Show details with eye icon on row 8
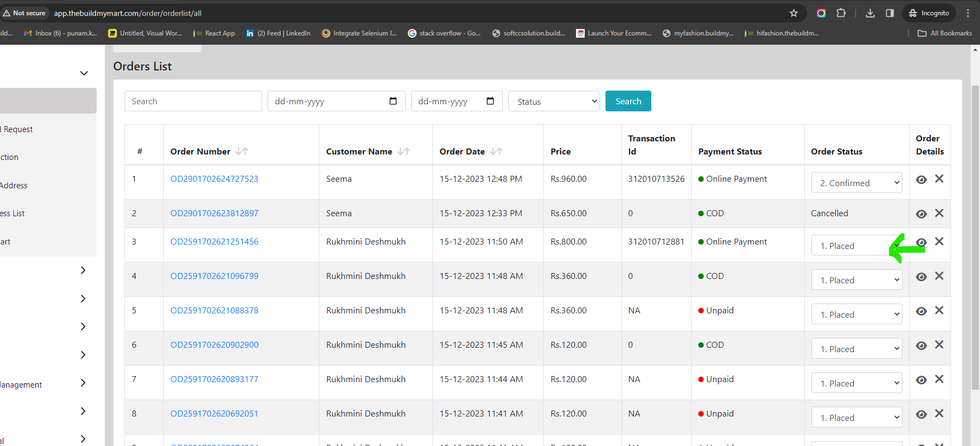 921,414
